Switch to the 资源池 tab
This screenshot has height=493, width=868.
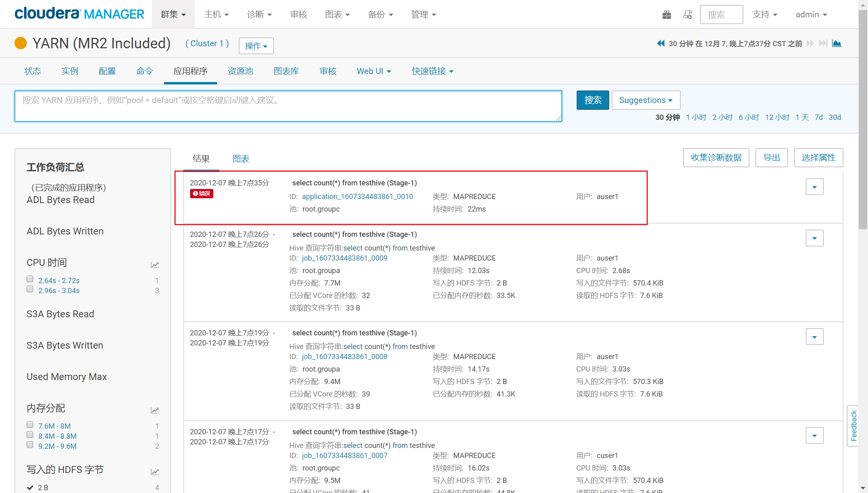(240, 71)
